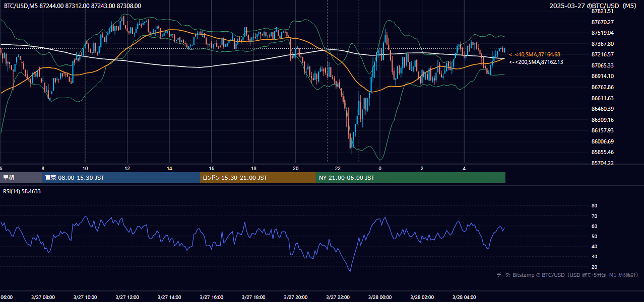Click the RSI scale value 40
The image size is (644, 302).
594,246
